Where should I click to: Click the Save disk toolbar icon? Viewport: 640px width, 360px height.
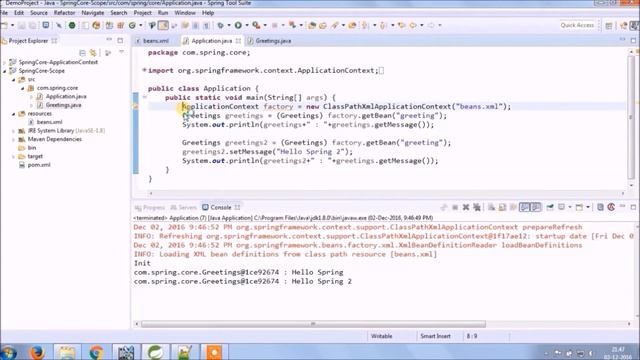click(x=22, y=25)
